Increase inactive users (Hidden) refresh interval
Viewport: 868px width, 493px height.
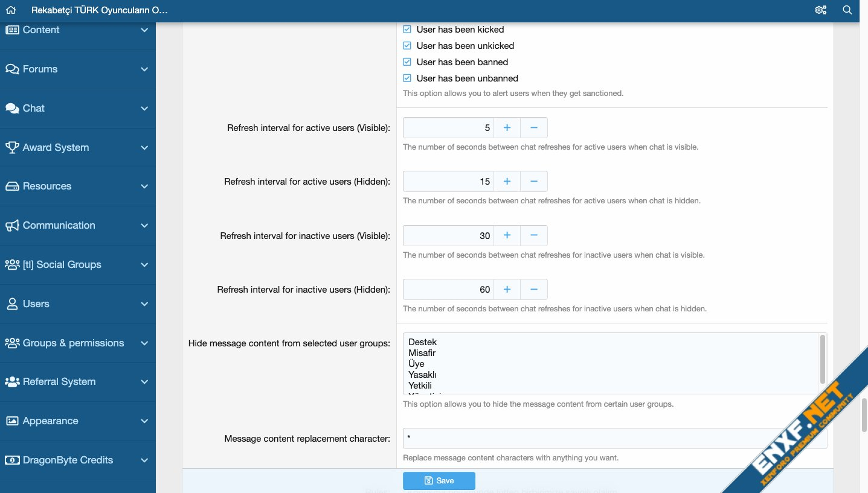[x=507, y=290]
